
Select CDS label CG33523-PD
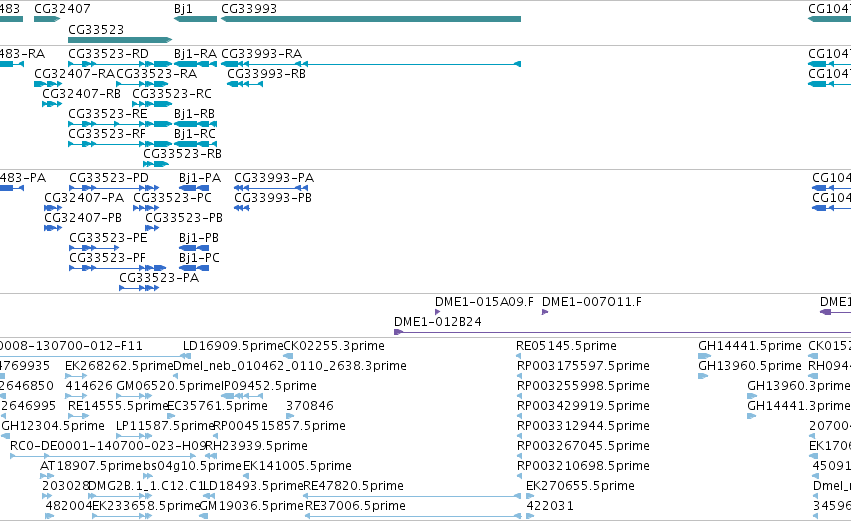[x=109, y=178]
